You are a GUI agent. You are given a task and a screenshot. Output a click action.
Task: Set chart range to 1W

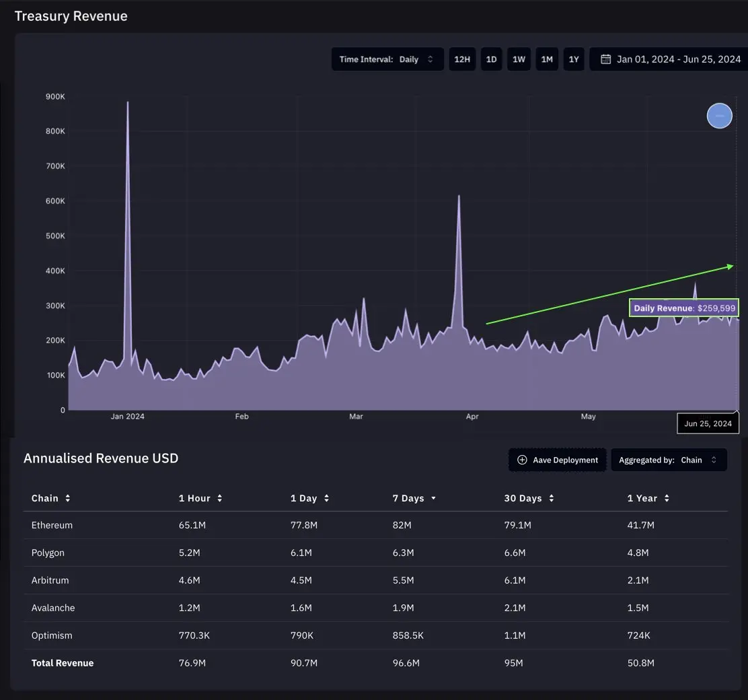tap(519, 59)
